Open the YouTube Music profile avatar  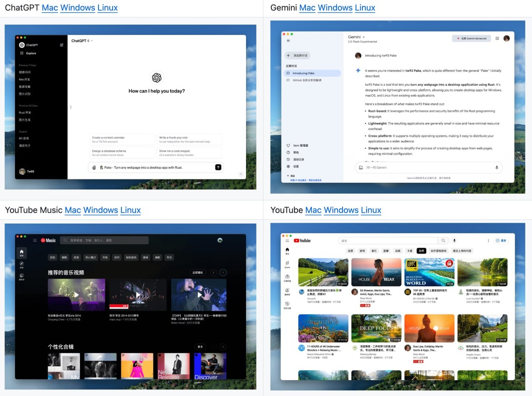coord(220,240)
